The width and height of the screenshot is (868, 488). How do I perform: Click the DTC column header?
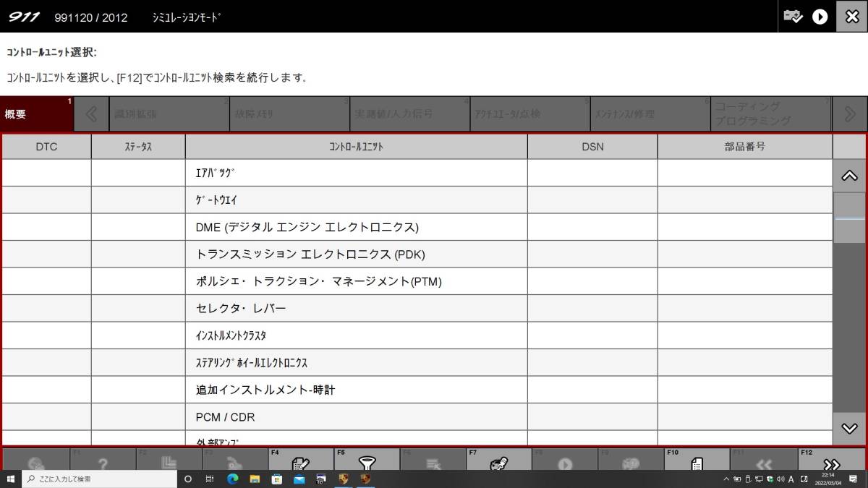tap(46, 147)
